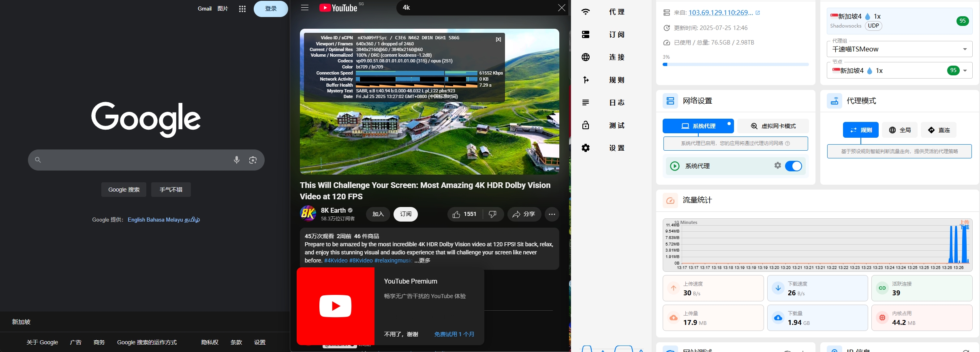This screenshot has width=980, height=352.
Task: Open subscription source URL link
Action: (x=721, y=13)
